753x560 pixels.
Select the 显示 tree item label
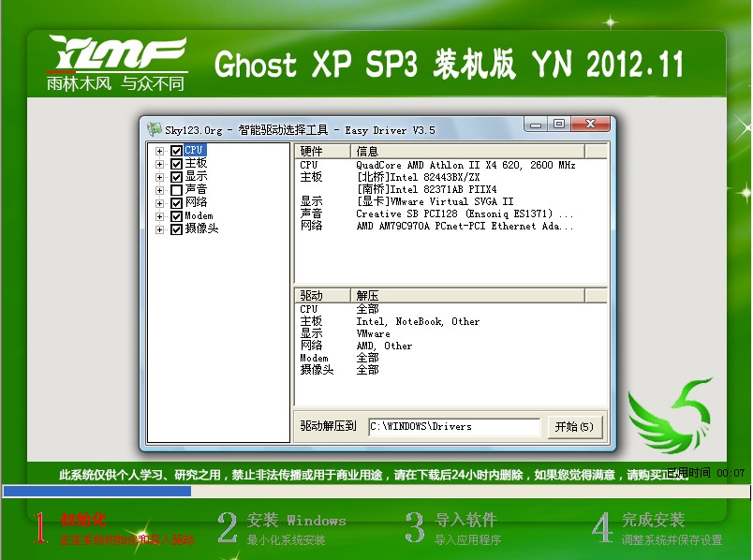coord(196,176)
